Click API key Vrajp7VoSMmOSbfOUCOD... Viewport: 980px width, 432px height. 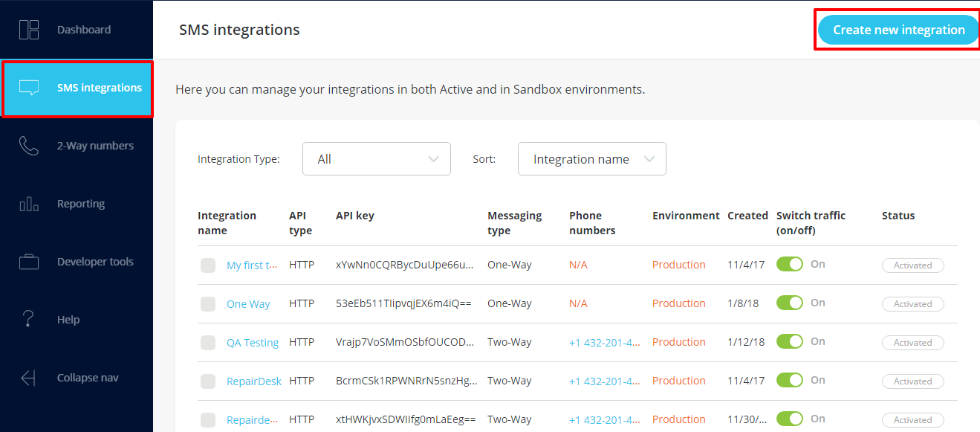405,342
